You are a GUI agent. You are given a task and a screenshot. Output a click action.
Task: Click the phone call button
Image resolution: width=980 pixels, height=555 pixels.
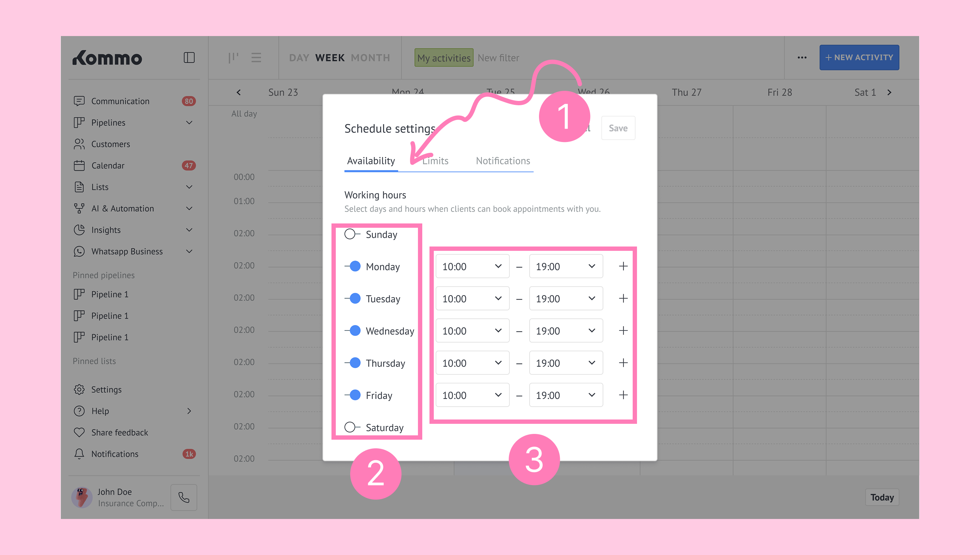point(184,497)
